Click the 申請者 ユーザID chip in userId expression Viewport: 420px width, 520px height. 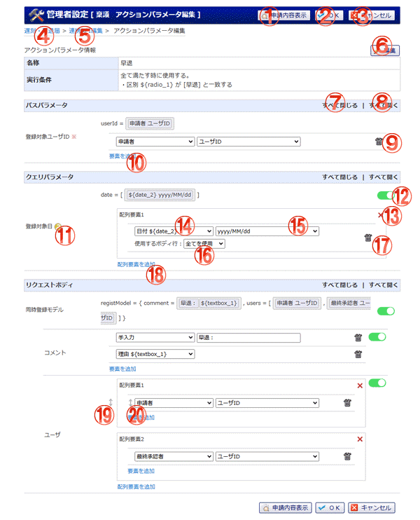point(150,123)
